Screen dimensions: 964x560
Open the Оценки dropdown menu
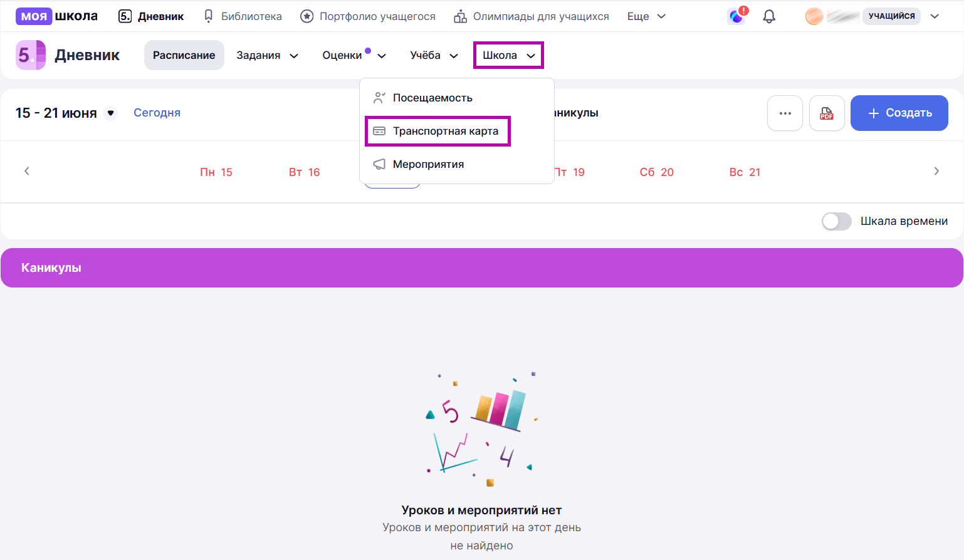(x=354, y=55)
